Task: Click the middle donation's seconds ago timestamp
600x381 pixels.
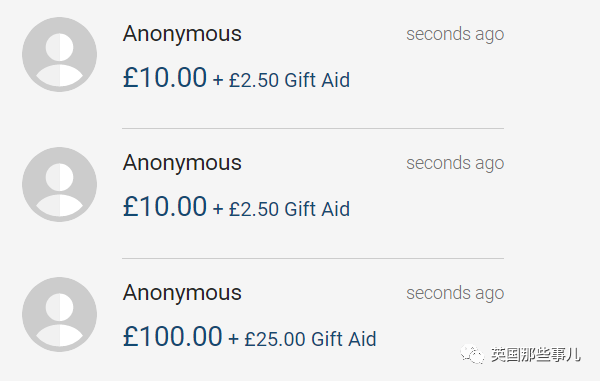Action: pyautogui.click(x=455, y=164)
